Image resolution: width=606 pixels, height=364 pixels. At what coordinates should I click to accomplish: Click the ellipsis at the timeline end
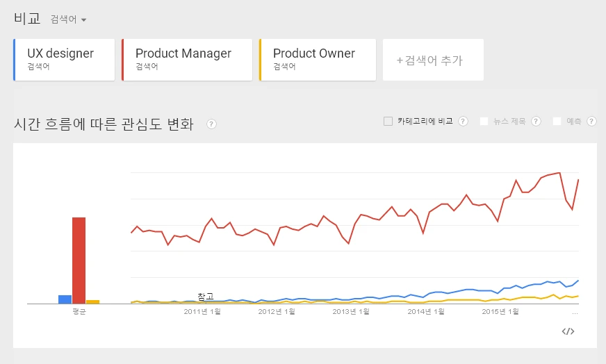[x=575, y=313]
